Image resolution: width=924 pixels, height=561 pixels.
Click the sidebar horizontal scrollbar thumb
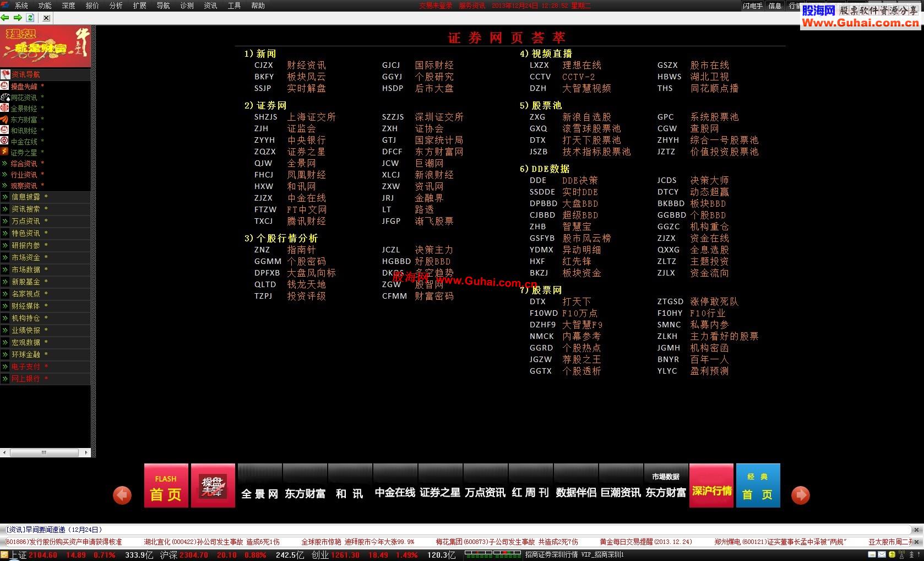[44, 452]
